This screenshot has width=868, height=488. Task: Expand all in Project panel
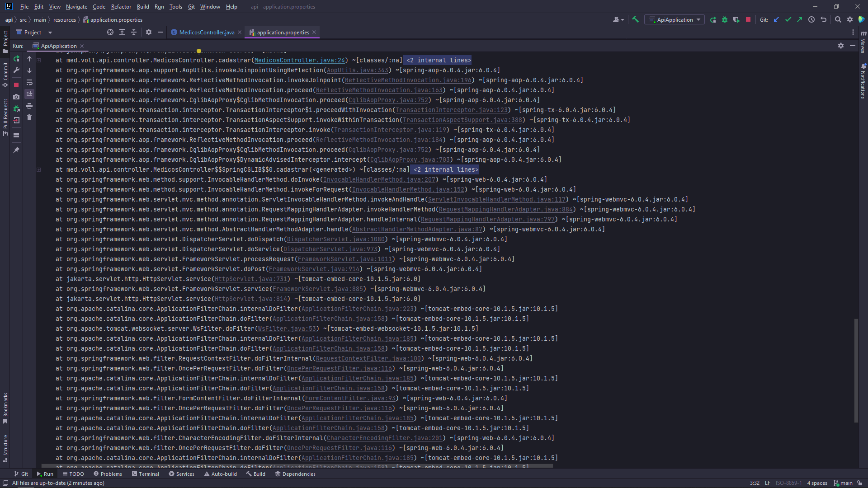pos(122,32)
